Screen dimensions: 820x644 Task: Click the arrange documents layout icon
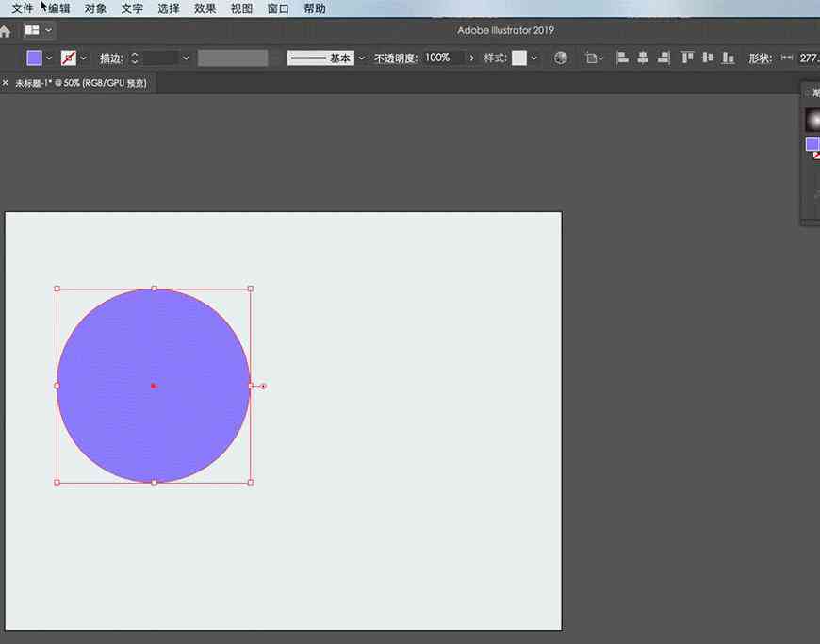pos(32,30)
